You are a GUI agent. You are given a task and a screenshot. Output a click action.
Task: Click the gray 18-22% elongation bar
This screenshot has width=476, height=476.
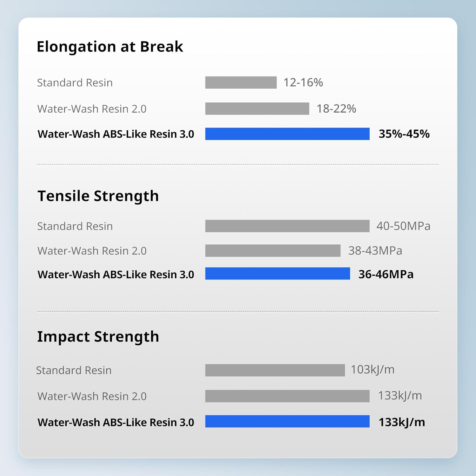click(257, 109)
